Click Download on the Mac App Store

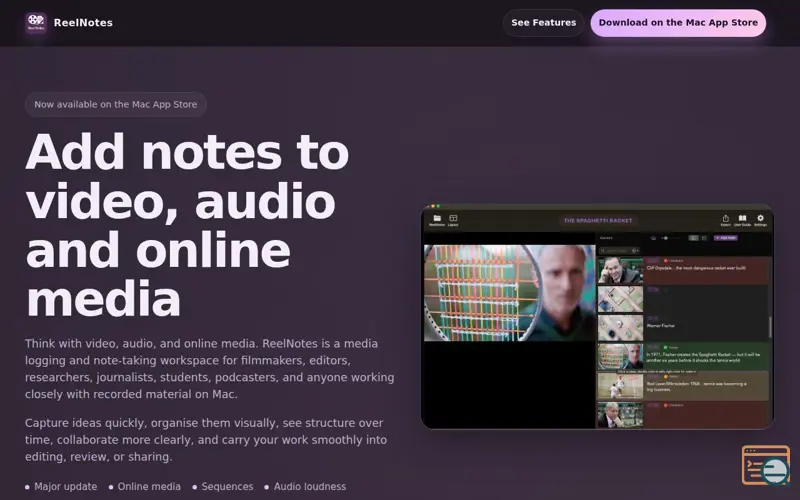click(678, 23)
